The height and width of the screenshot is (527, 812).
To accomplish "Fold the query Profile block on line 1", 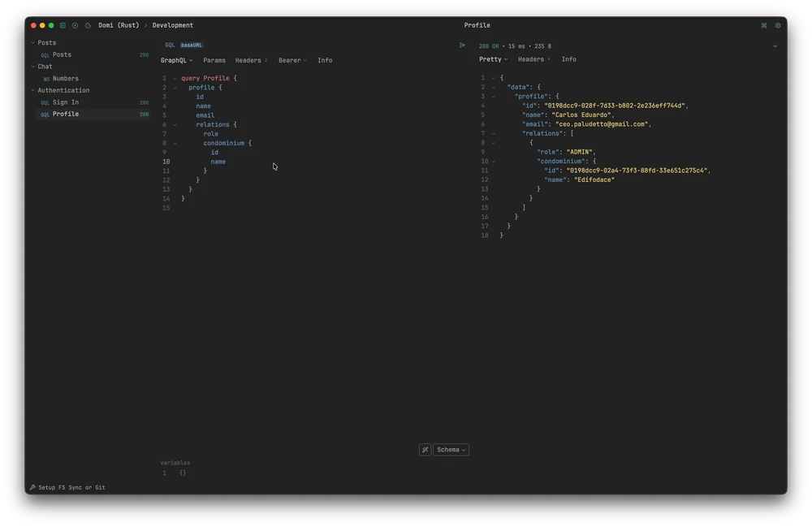I will click(175, 79).
